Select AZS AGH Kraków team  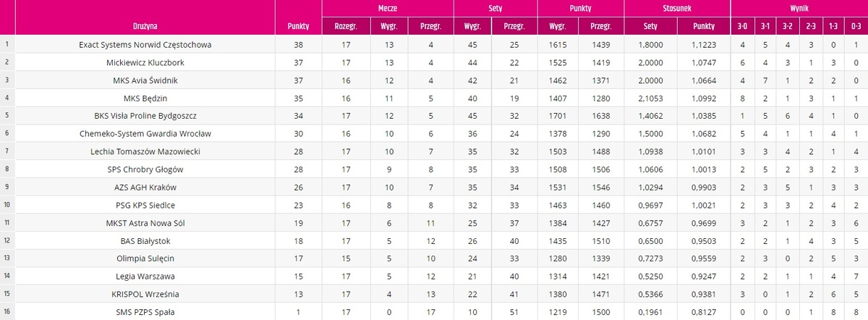[145, 186]
